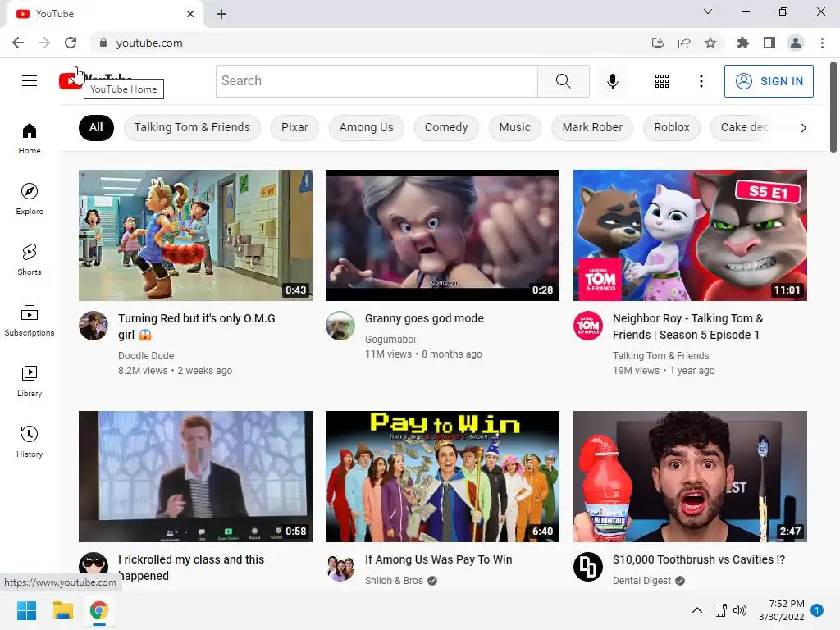
Task: View site lock information
Action: pyautogui.click(x=103, y=43)
